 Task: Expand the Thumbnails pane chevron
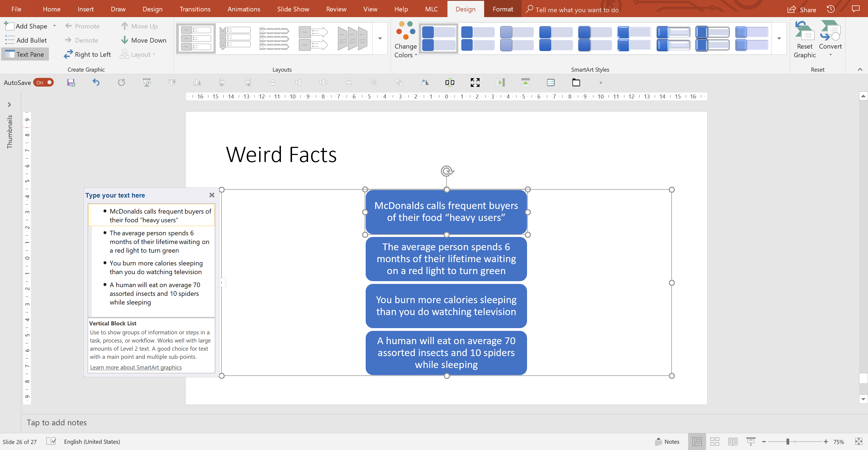click(10, 105)
